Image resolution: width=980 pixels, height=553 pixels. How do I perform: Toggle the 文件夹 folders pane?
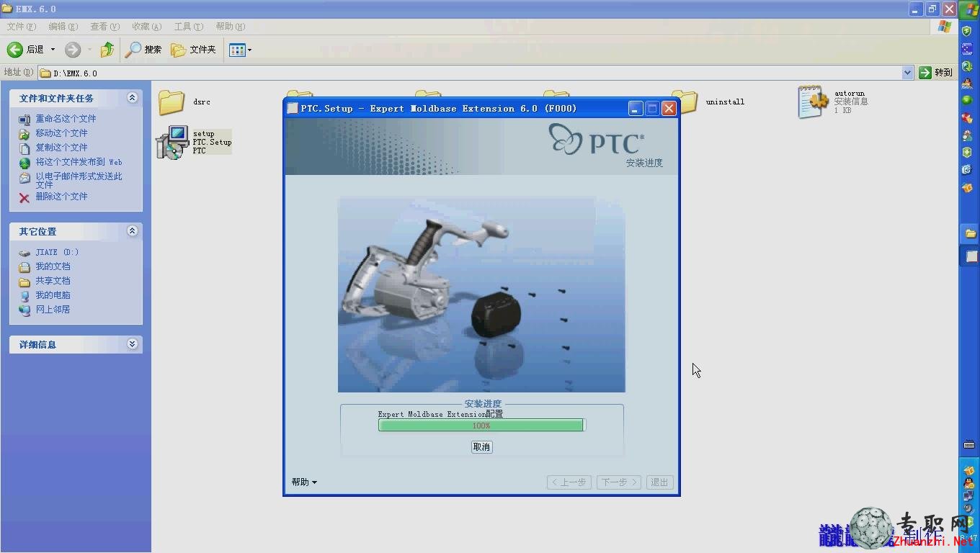pos(193,50)
